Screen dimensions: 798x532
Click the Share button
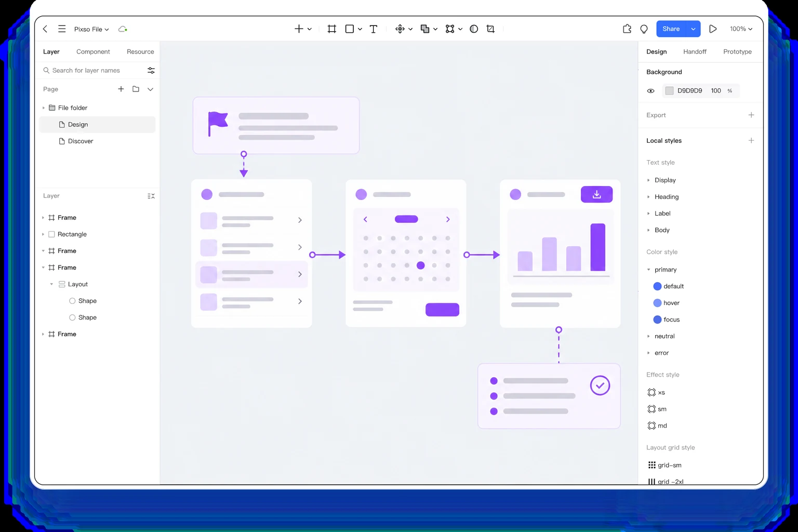click(x=671, y=29)
